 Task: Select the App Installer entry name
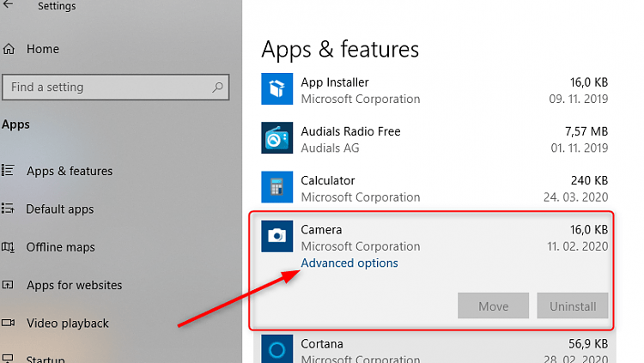point(335,82)
